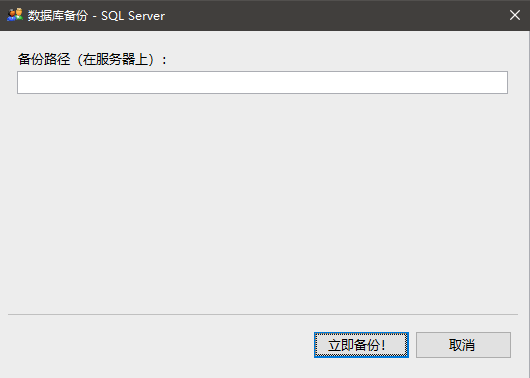Select the 数据库备份 - SQL Server title text

pyautogui.click(x=96, y=16)
